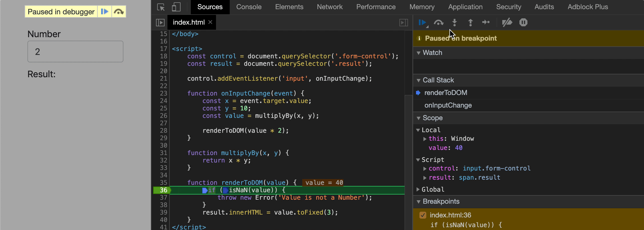
Task: Collapse the Watch section
Action: pos(419,53)
